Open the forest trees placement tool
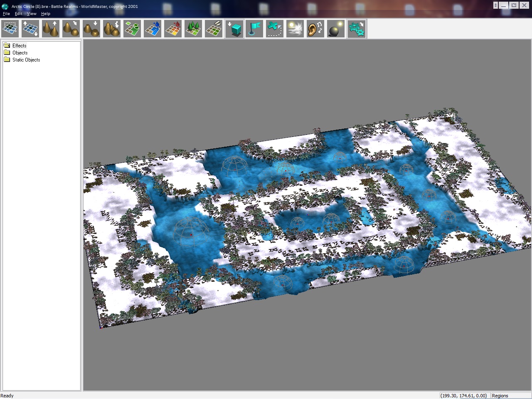Viewport: 532px width, 399px height. [193, 29]
